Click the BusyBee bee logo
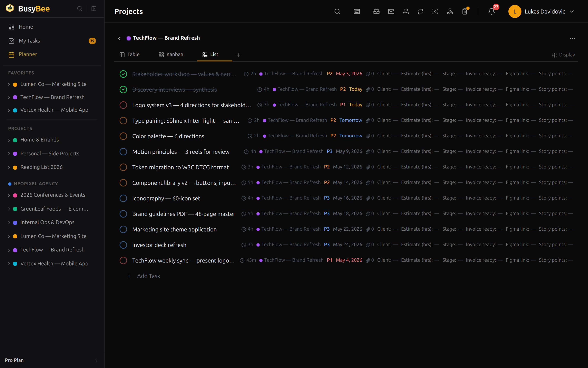Viewport: 588px width, 368px height. pyautogui.click(x=10, y=8)
